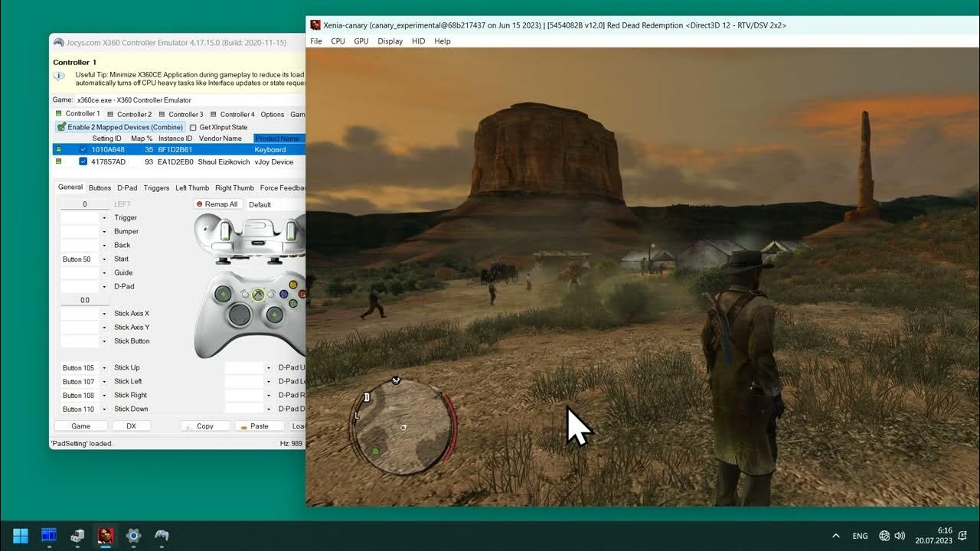Expand the Guide mapping dropdown
Image resolution: width=980 pixels, height=551 pixels.
[104, 273]
